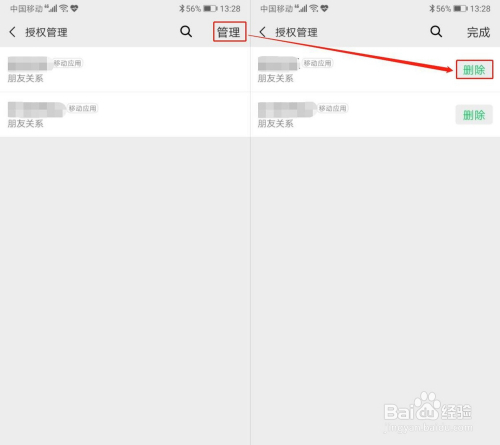Image resolution: width=500 pixels, height=445 pixels.
Task: Click Baidu 经验 watermark logo
Action: [428, 412]
